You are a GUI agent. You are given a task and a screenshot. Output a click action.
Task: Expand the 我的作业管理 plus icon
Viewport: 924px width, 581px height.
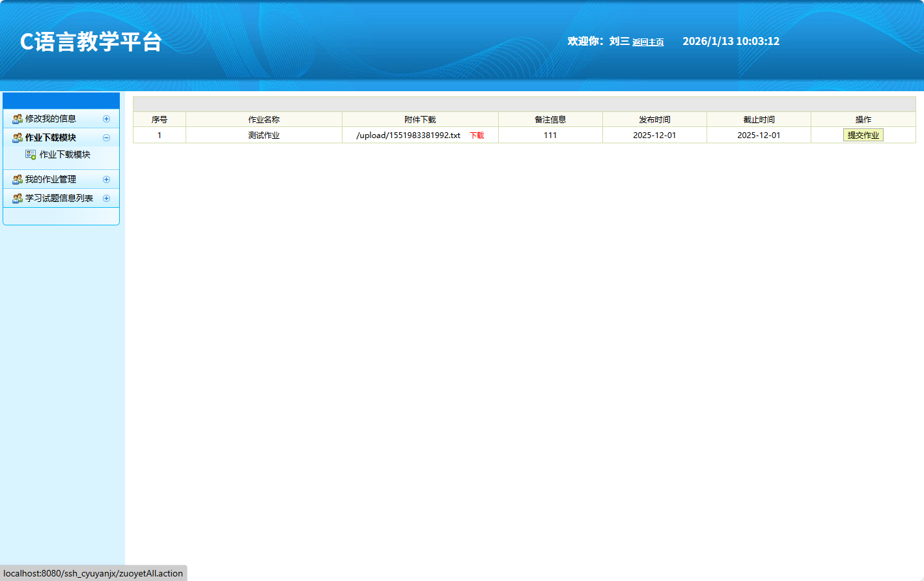click(x=106, y=179)
